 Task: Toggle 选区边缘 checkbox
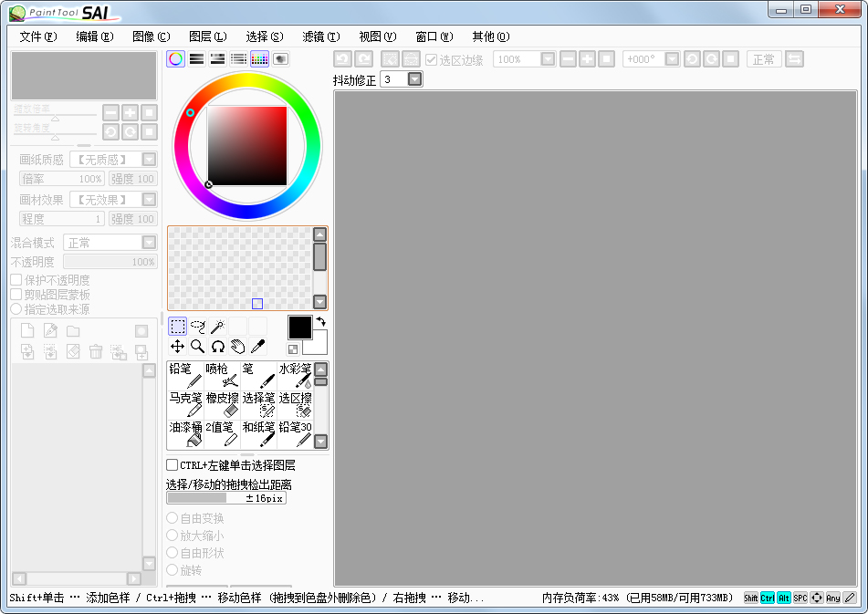pos(431,59)
